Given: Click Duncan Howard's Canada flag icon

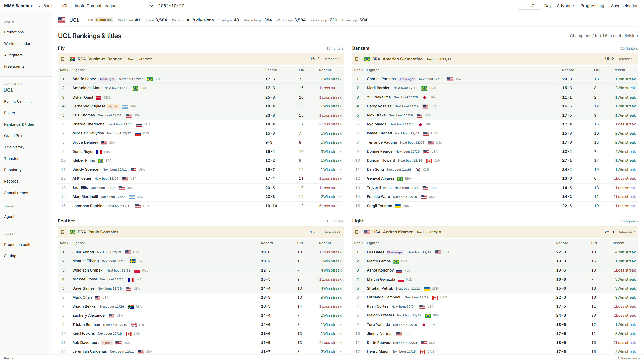Looking at the screenshot, I should tap(429, 161).
